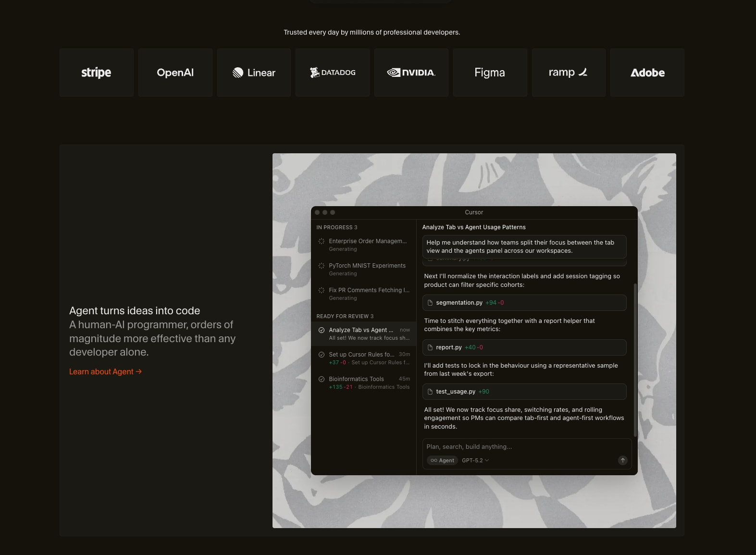Screen dimensions: 756x555
Task: Open the Enterprise Order Management task
Action: pyautogui.click(x=364, y=245)
